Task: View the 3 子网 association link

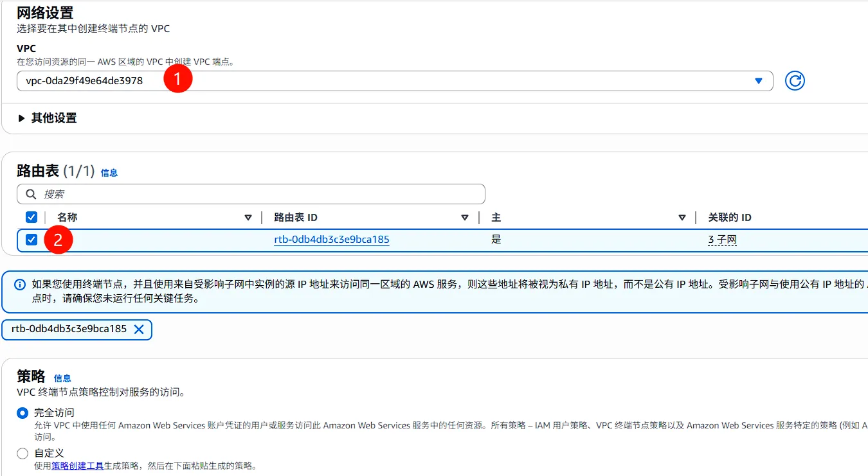Action: pos(721,239)
